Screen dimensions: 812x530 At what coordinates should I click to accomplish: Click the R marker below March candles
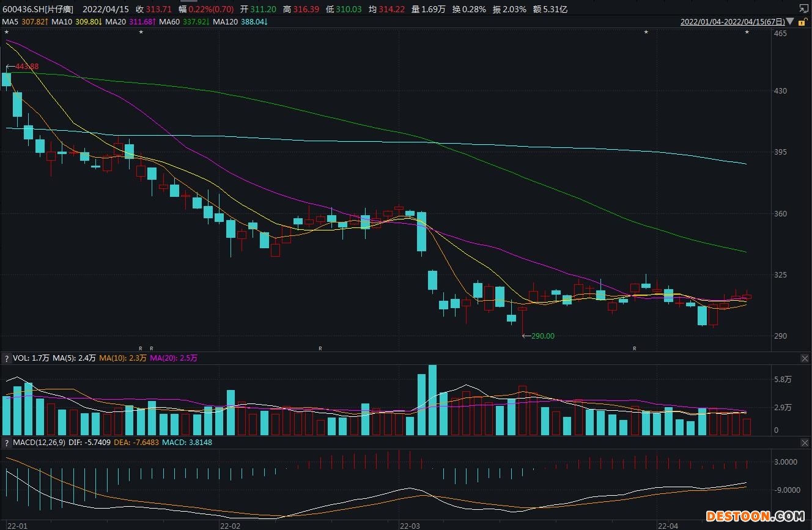[320, 348]
